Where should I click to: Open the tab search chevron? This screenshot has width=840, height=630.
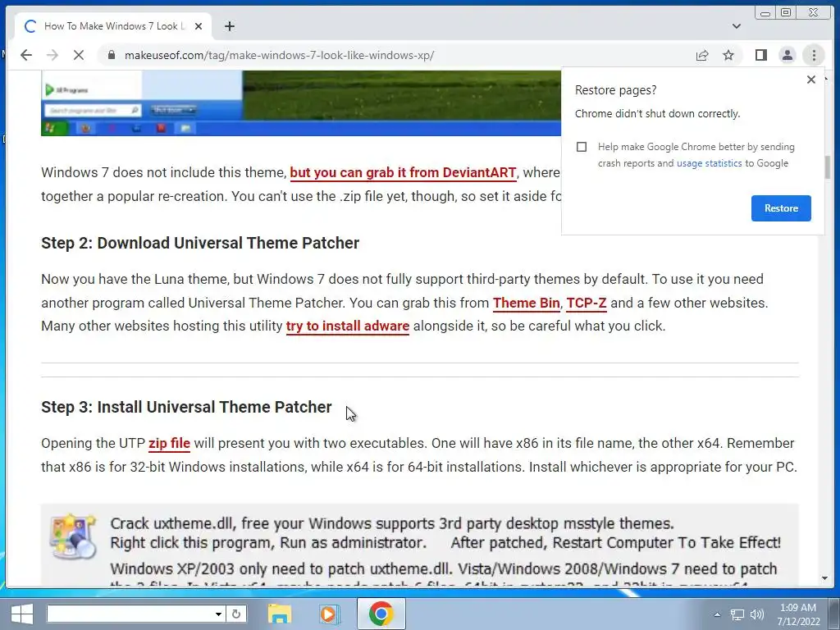click(x=737, y=26)
